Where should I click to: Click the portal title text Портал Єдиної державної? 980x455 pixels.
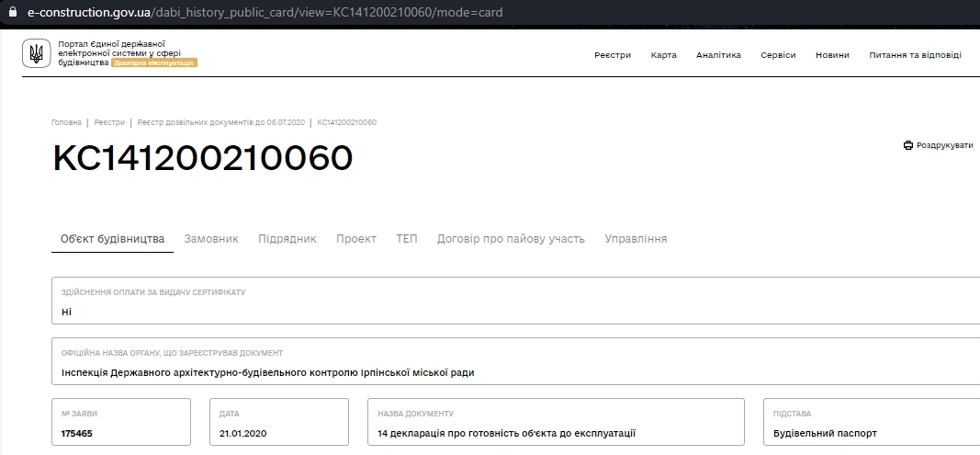[x=111, y=44]
